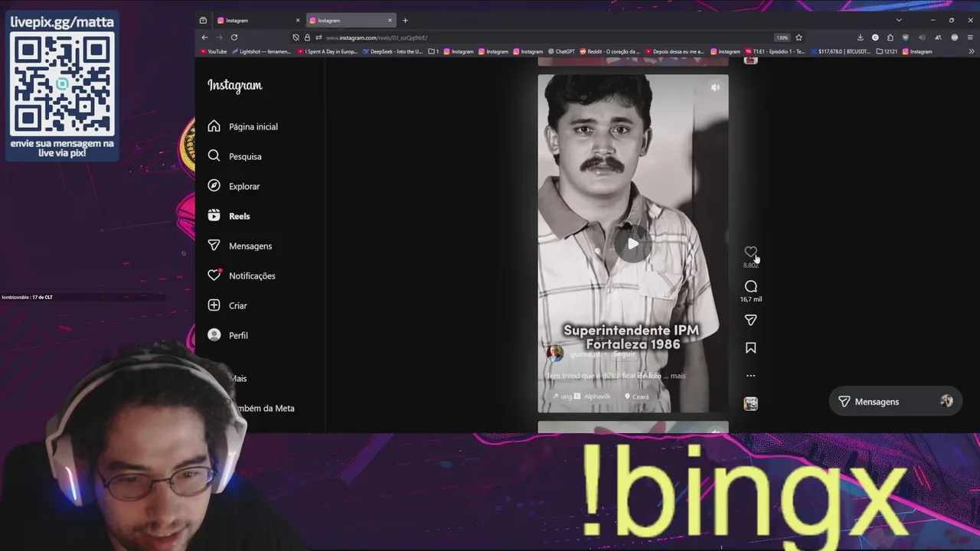Open Depois dessa eu me bookmark
This screenshot has width=980, height=551.
pyautogui.click(x=675, y=51)
